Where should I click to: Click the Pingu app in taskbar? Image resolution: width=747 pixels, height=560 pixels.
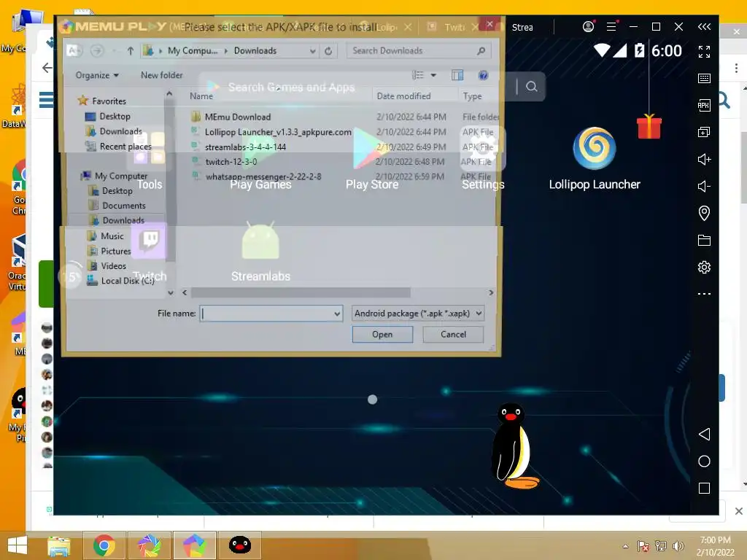pyautogui.click(x=239, y=545)
